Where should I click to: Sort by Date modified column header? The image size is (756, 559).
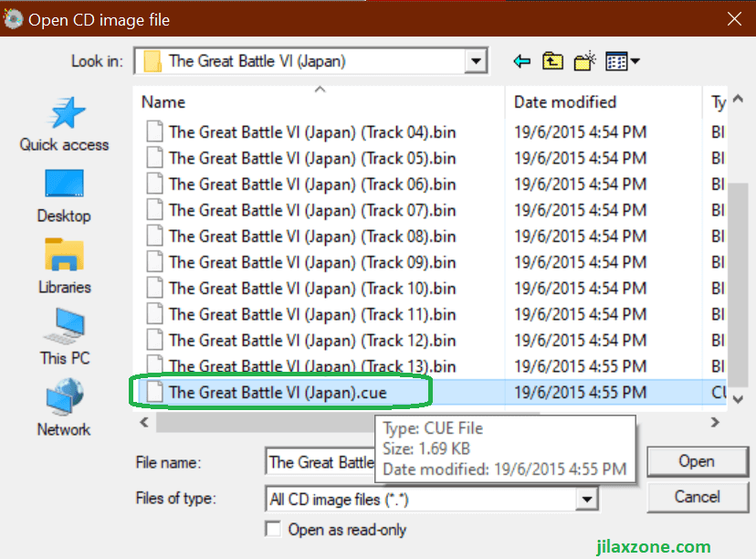tap(565, 101)
